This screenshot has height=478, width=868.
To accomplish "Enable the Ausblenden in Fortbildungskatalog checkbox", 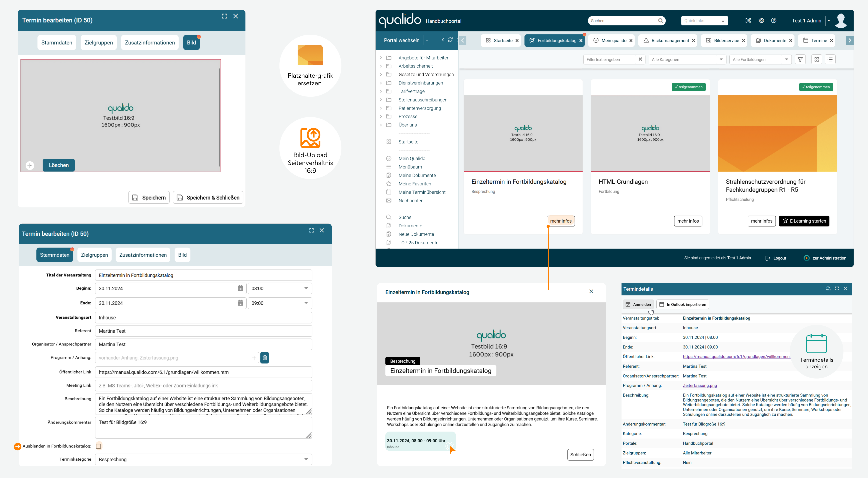I will pos(98,446).
